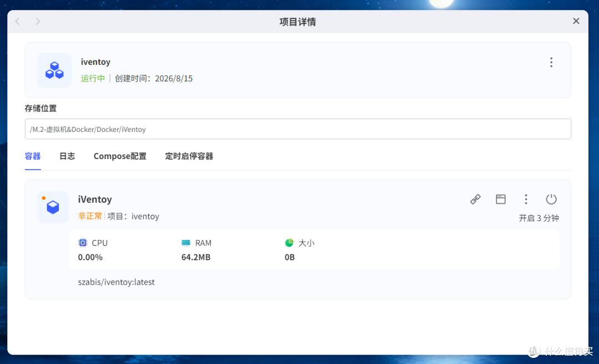Screen dimensions: 599x364
Task: Click the iventoy project title
Action: tap(95, 62)
